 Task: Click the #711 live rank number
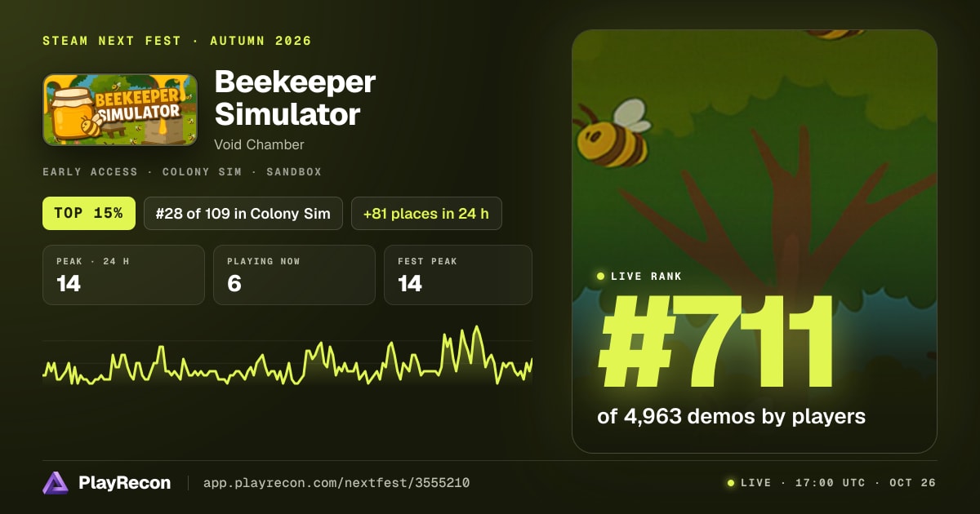(x=716, y=343)
